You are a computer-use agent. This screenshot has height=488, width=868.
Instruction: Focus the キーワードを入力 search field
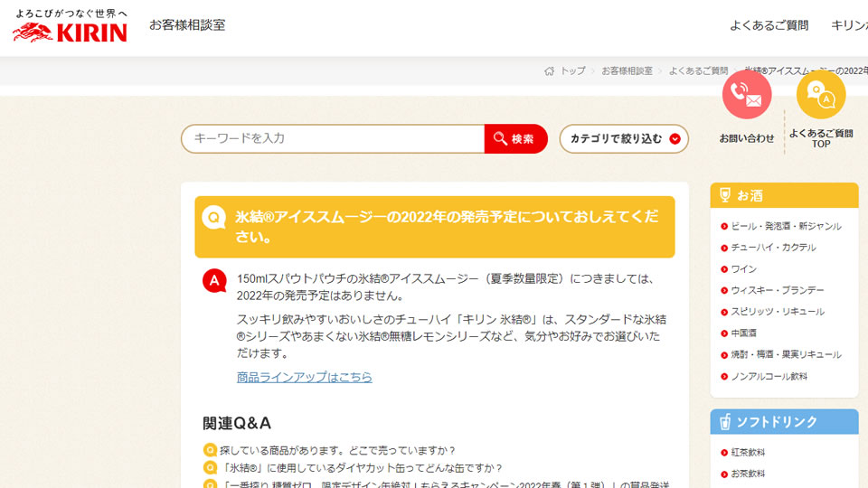pyautogui.click(x=333, y=139)
